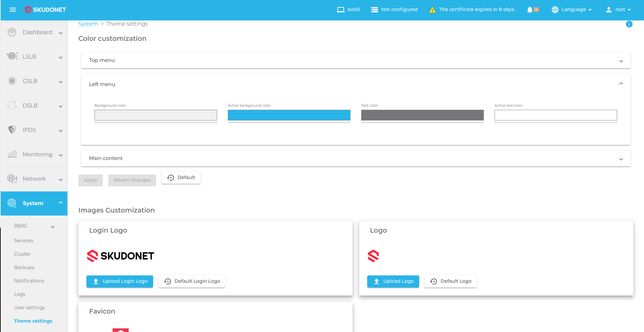
Task: Open Logs in System submenu
Action: click(x=19, y=294)
